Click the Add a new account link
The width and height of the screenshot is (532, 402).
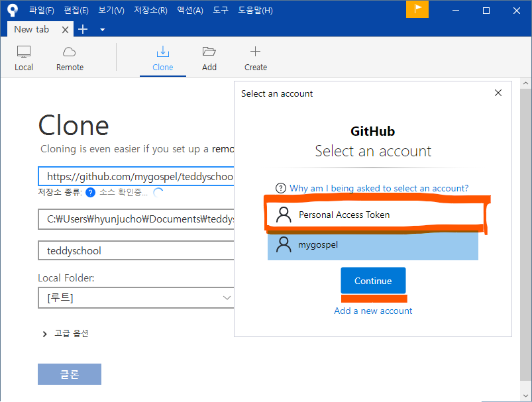(x=373, y=311)
